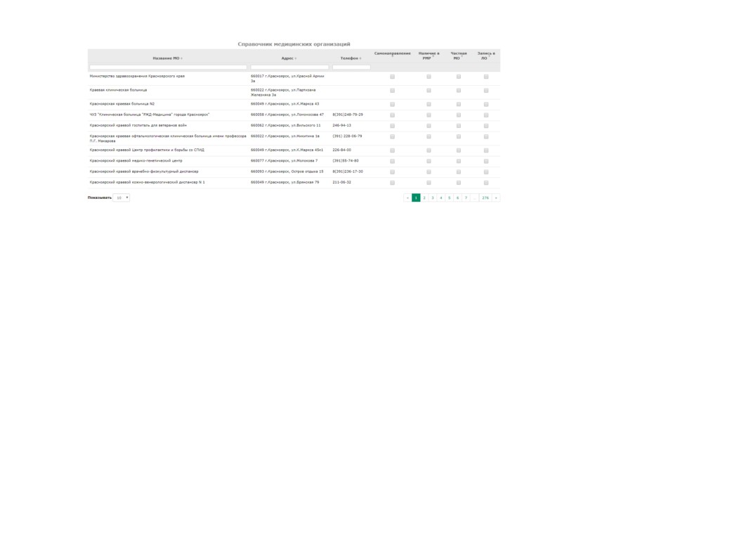The width and height of the screenshot is (756, 535).
Task: Open the Показывать rows-per-page dropdown
Action: click(x=121, y=198)
